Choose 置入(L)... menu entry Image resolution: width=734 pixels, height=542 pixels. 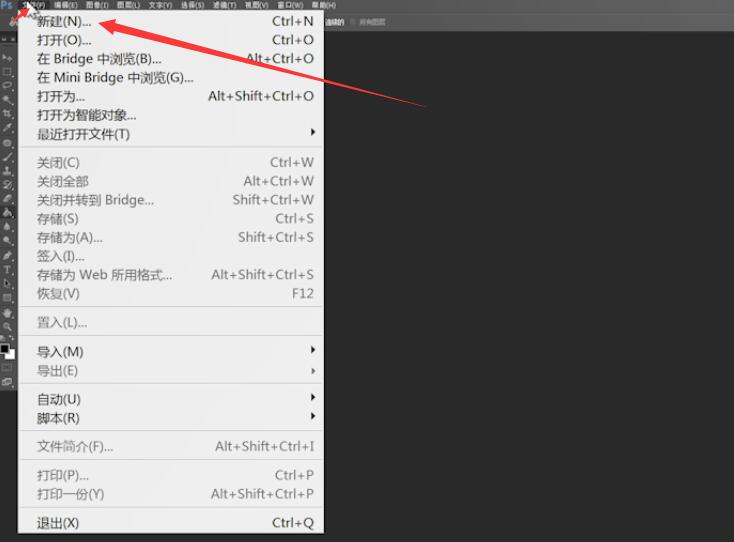(x=171, y=322)
